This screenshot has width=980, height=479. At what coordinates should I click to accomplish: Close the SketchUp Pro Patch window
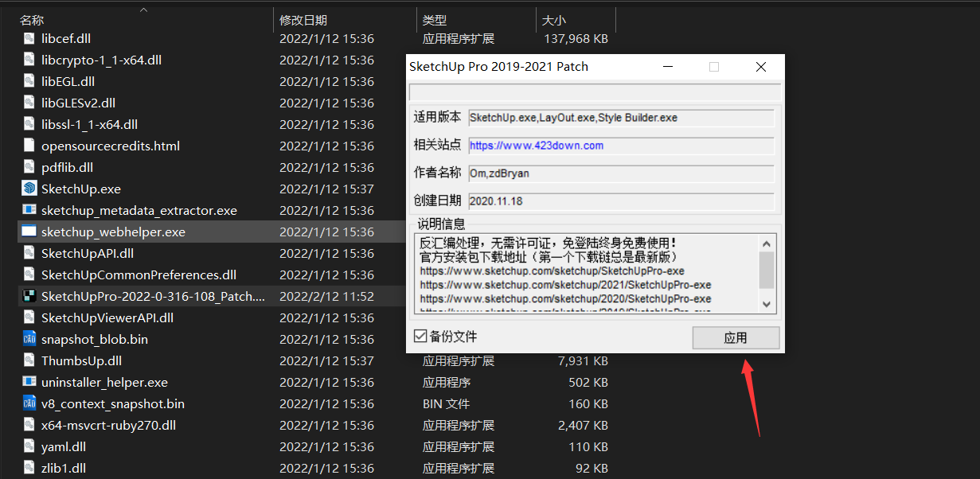[761, 67]
